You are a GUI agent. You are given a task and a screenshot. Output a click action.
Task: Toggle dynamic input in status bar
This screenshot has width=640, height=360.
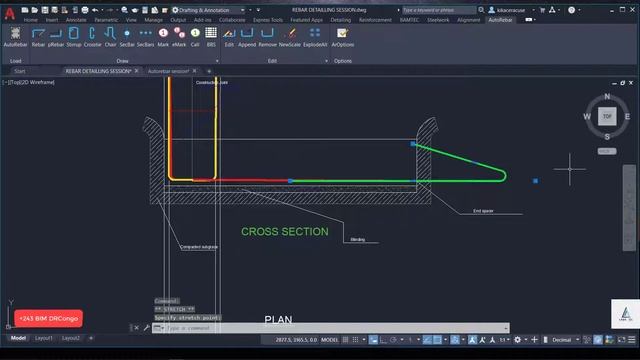pyautogui.click(x=373, y=340)
